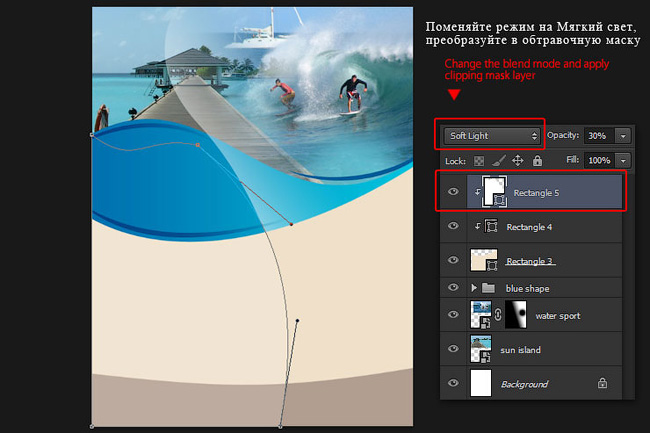Expand the blue shape group
This screenshot has height=433, width=650.
pyautogui.click(x=474, y=288)
